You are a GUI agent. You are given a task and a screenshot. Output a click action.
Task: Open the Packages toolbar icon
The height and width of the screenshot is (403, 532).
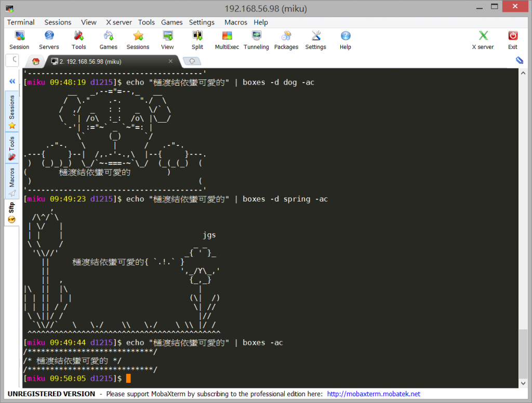[286, 40]
